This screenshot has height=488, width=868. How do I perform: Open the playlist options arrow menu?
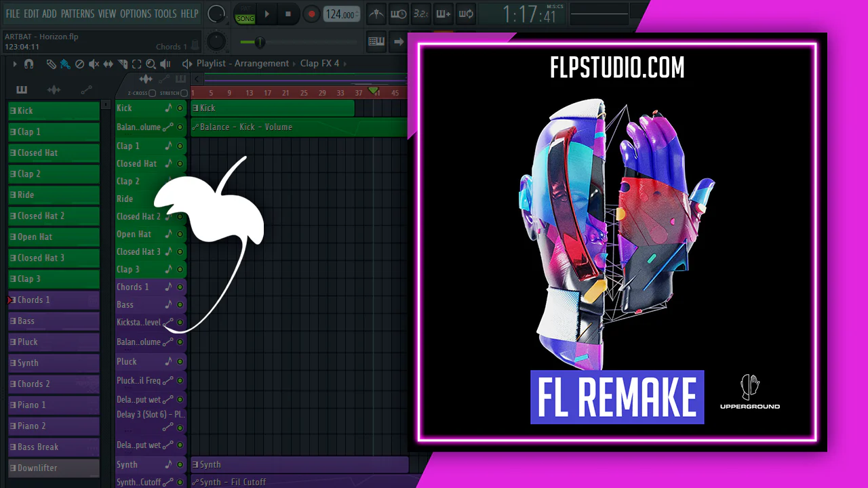coord(15,64)
